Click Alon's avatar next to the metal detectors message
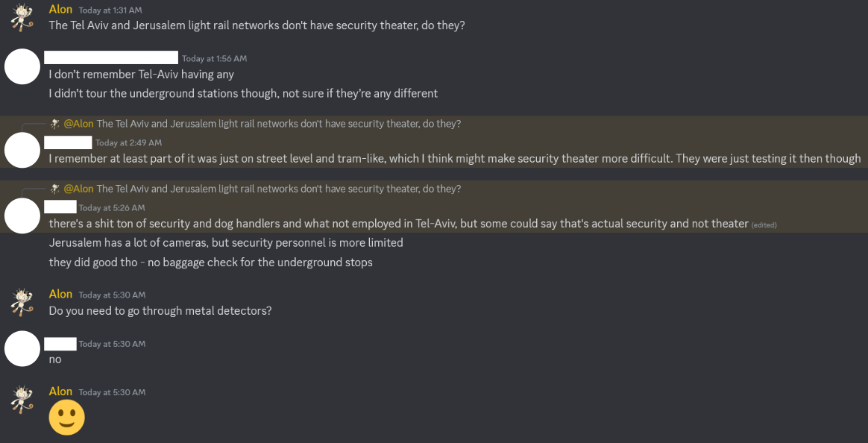 point(22,303)
